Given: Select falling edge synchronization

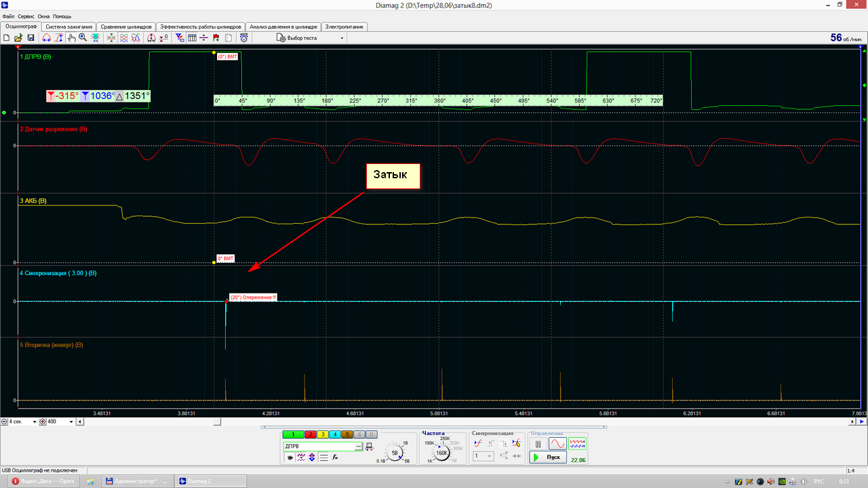Looking at the screenshot, I should (504, 443).
